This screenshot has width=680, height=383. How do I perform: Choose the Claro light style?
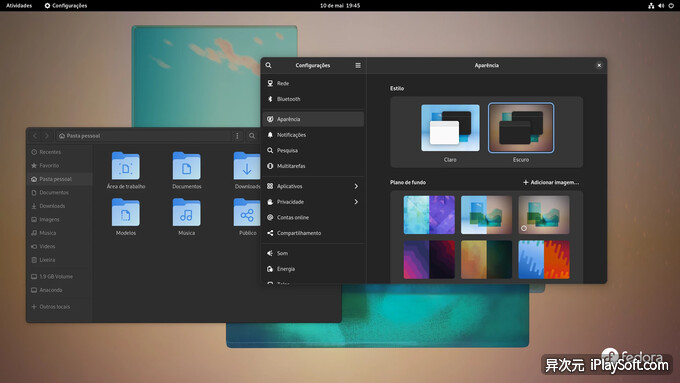point(450,128)
